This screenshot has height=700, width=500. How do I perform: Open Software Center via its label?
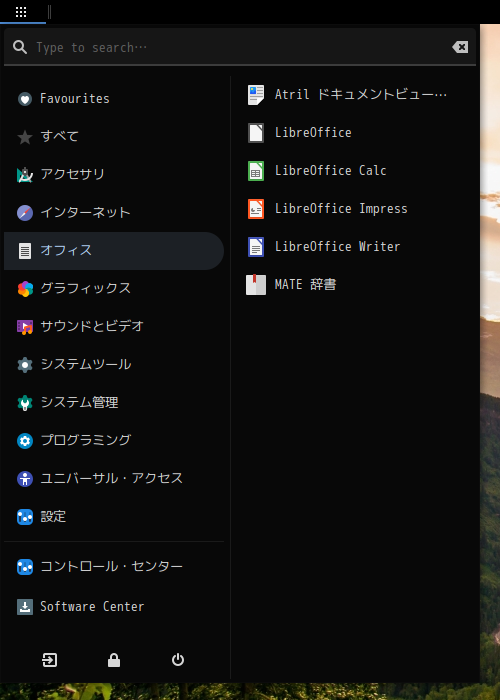coord(92,607)
